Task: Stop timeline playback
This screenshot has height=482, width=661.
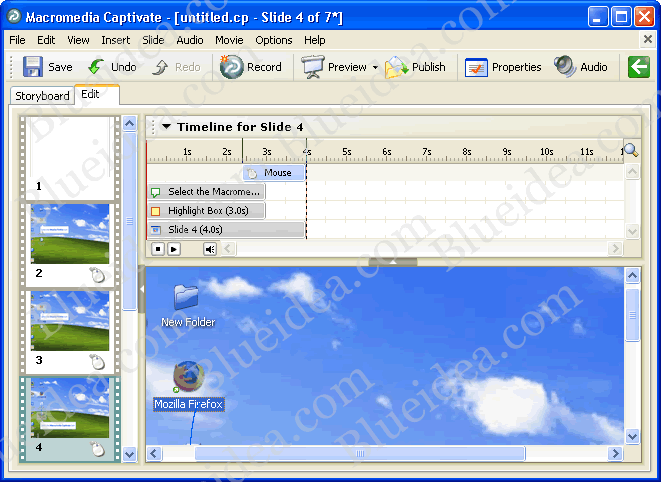Action: pos(158,249)
